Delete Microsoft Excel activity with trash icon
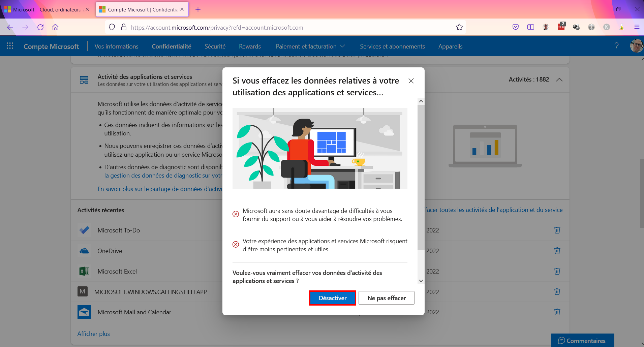The height and width of the screenshot is (347, 644). pyautogui.click(x=557, y=271)
